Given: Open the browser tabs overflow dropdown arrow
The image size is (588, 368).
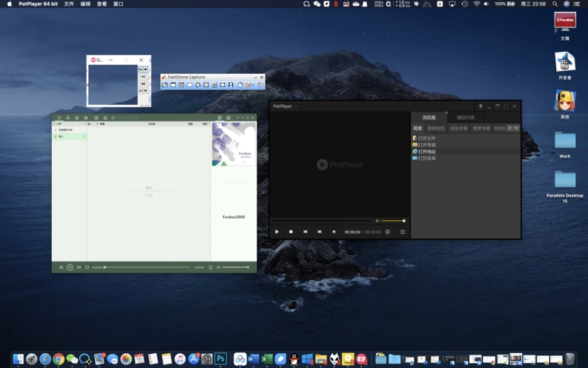Looking at the screenshot, I should (516, 128).
